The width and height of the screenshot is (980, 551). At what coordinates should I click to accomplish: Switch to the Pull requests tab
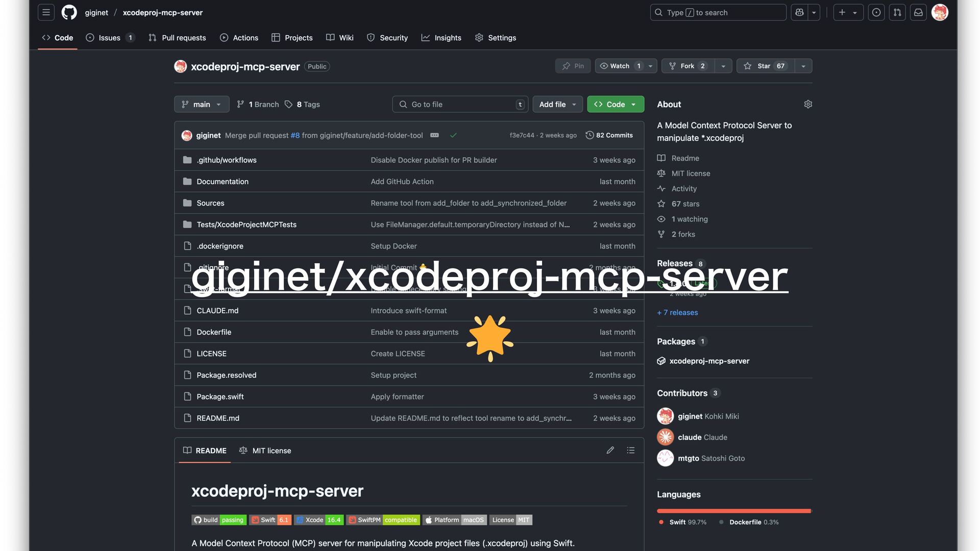point(177,38)
